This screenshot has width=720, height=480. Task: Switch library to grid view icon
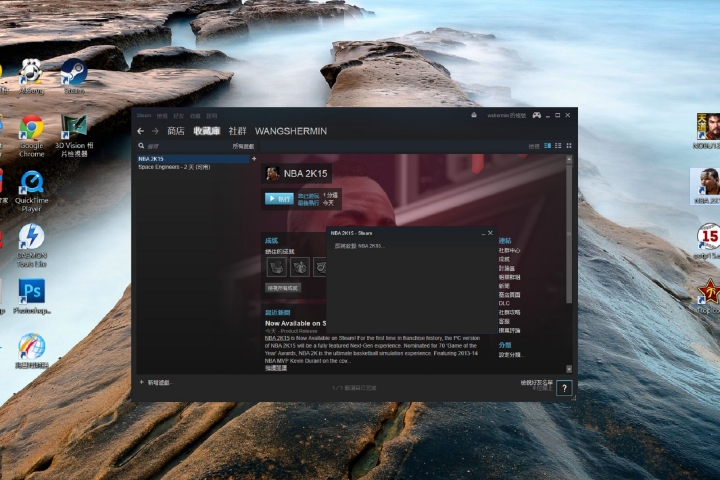[x=569, y=146]
